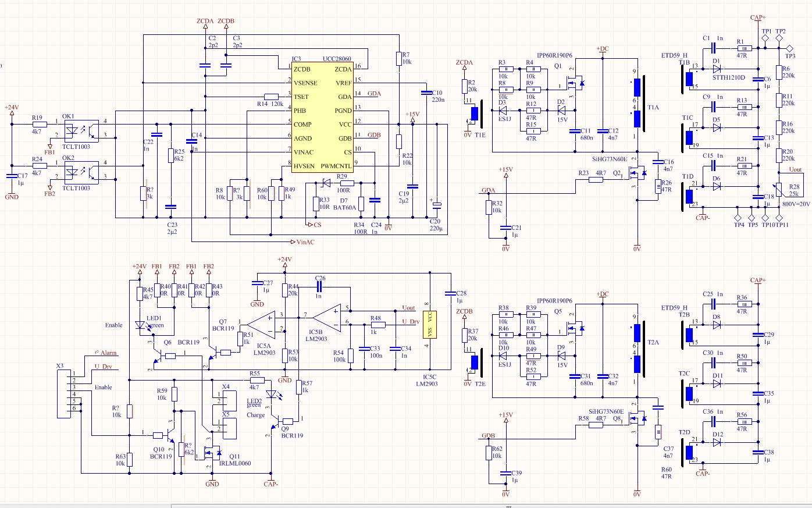Click the 'TCLT1003' text below OK1
Viewport: 812px width, 508px height.
pos(76,147)
